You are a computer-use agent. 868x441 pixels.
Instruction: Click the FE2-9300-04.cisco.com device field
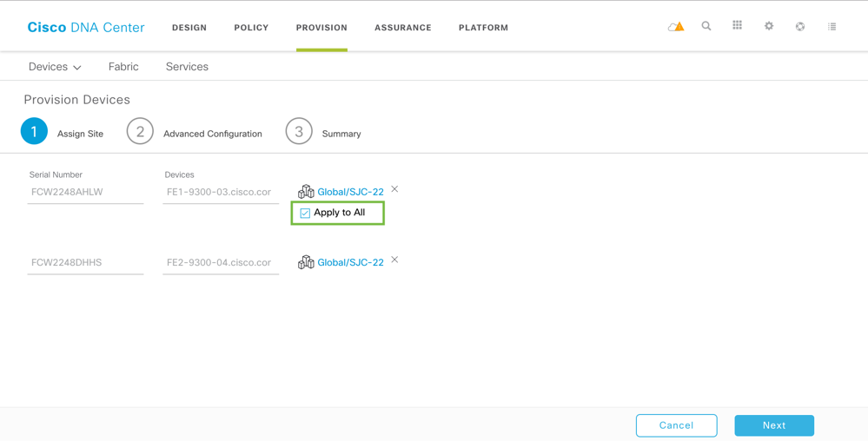click(221, 263)
